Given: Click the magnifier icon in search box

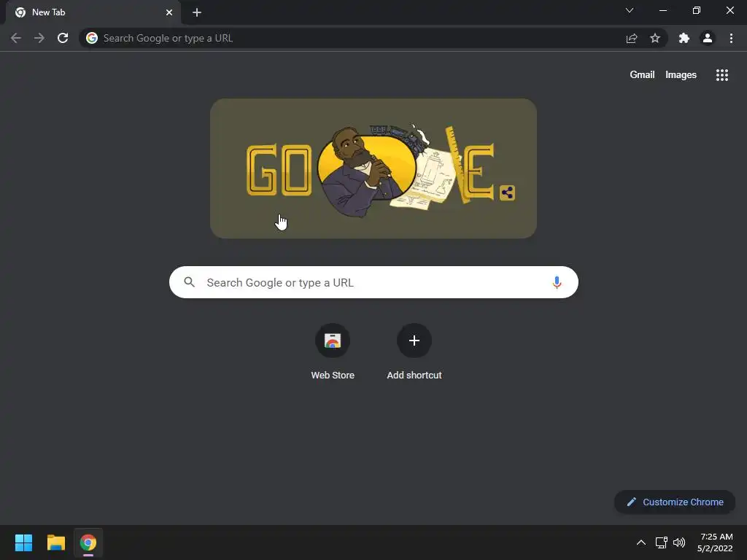Looking at the screenshot, I should tap(189, 282).
